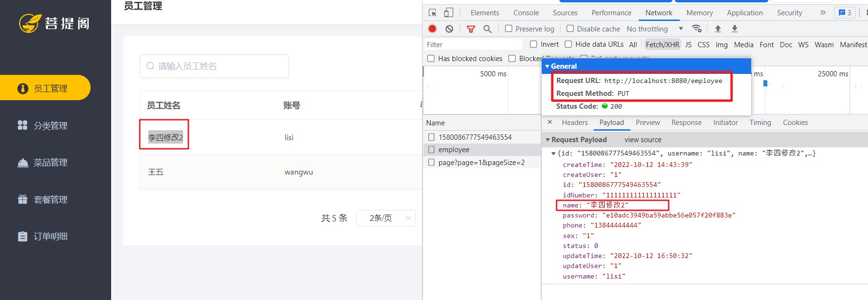
Task: Enable Disable cache checkbox
Action: [570, 29]
